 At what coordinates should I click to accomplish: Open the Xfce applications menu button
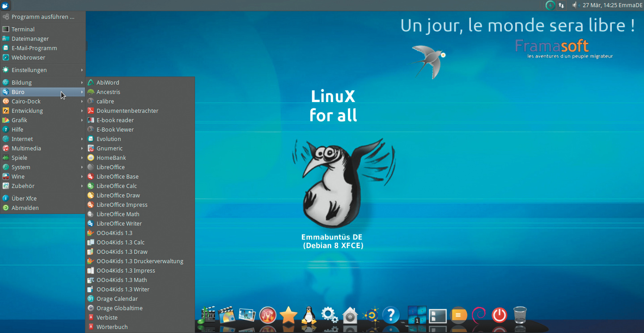point(6,5)
